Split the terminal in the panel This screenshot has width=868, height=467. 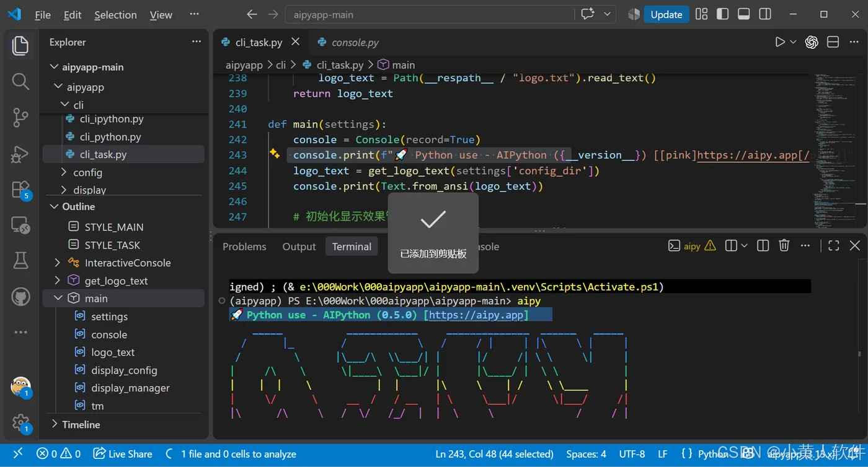[x=763, y=246]
